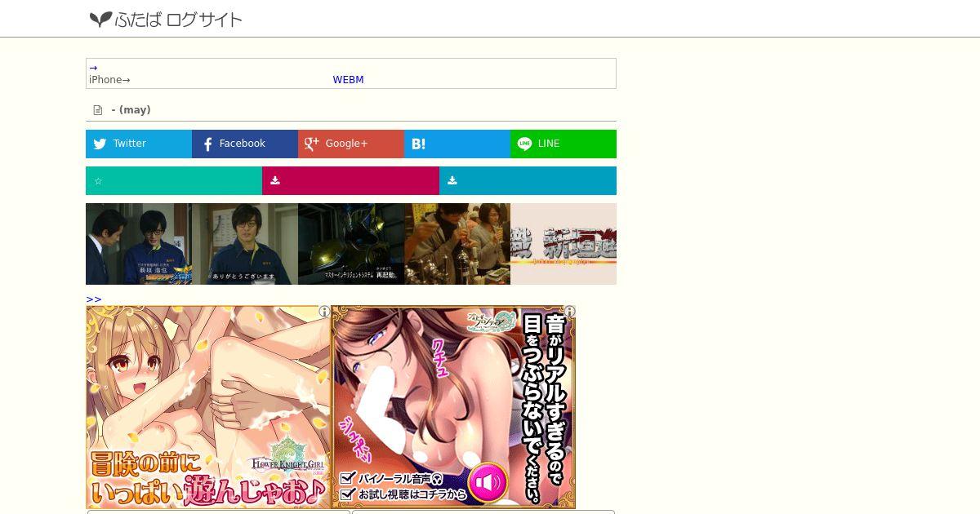Click the leaf sprout logo icon
The image size is (980, 514).
tap(100, 20)
